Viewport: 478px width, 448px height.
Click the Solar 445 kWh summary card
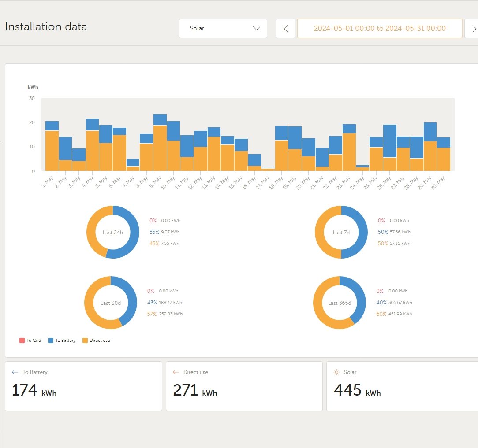coord(402,386)
